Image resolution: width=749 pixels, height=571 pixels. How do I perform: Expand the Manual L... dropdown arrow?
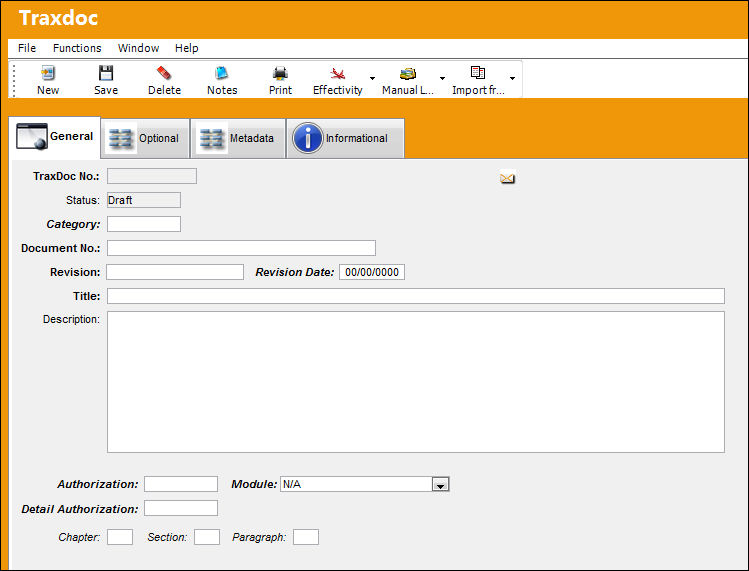point(442,78)
